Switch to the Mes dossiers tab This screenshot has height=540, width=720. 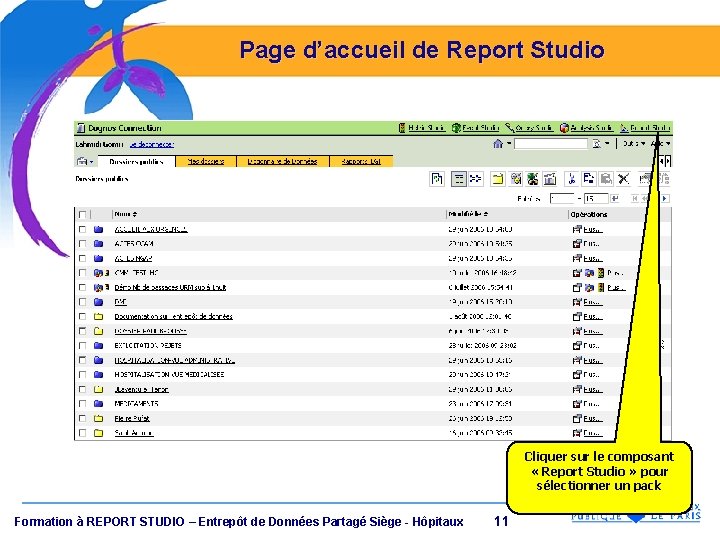coord(206,162)
